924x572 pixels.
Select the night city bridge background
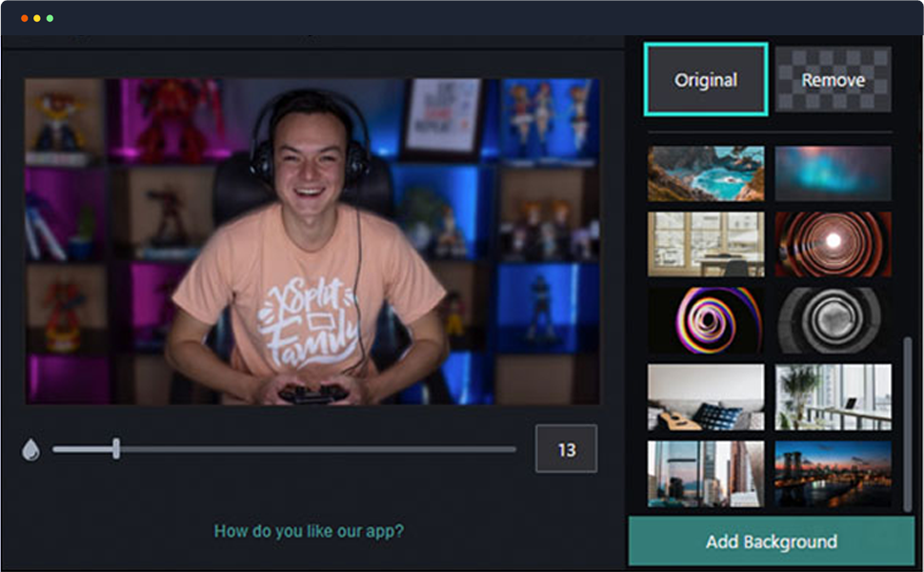(833, 473)
